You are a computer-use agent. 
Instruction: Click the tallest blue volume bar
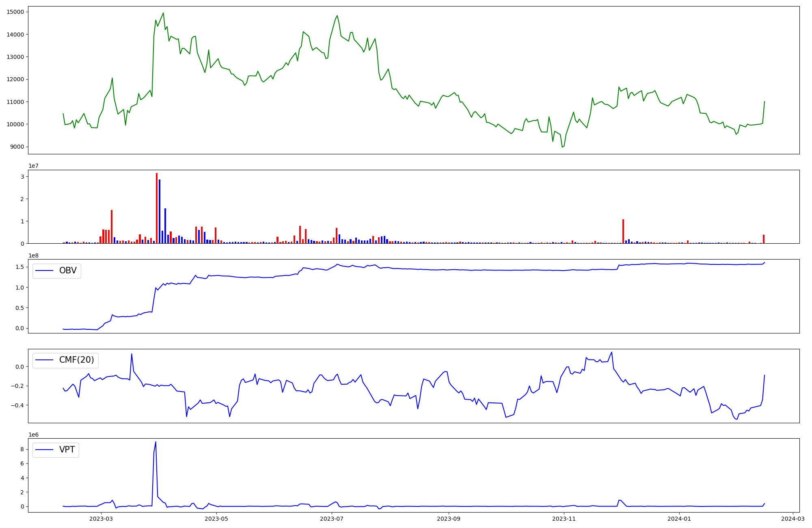pos(160,212)
